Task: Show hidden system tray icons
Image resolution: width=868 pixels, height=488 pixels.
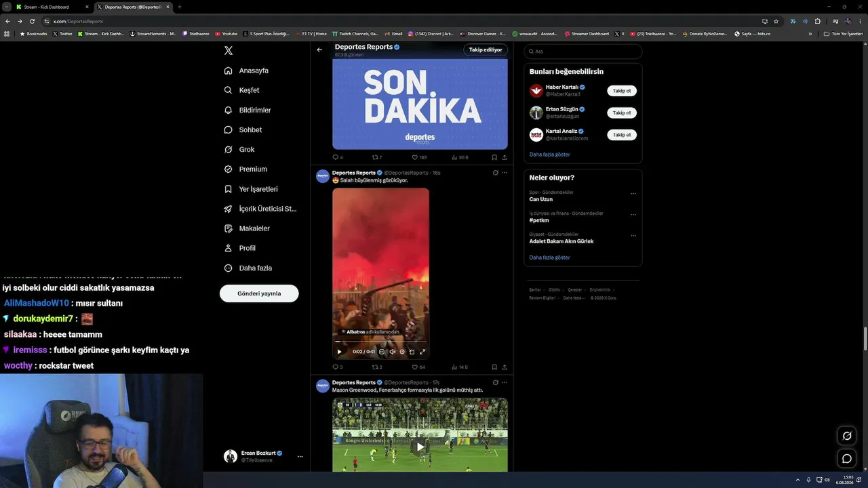Action: [797, 480]
